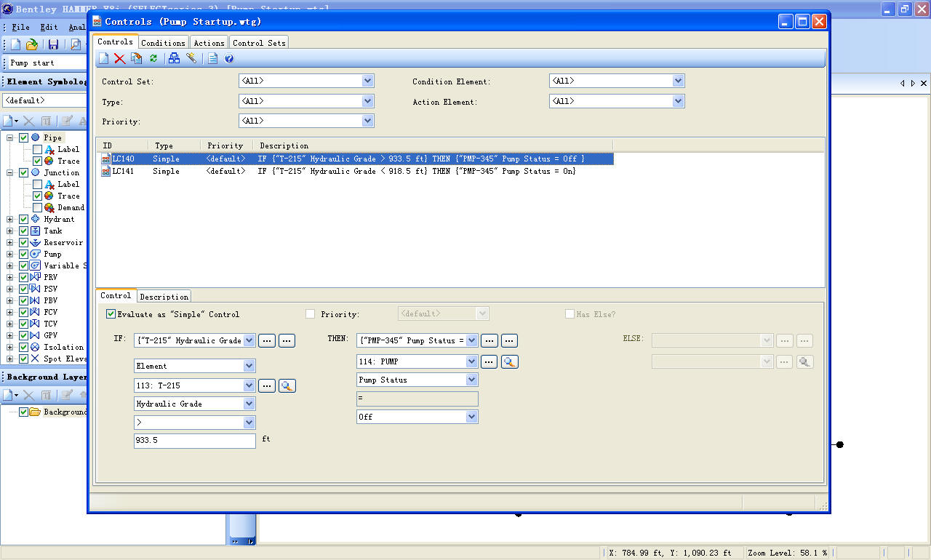Screen dimensions: 931x560
Task: Click the ellipsis button beside the 113: T-215 dropdown
Action: click(267, 386)
